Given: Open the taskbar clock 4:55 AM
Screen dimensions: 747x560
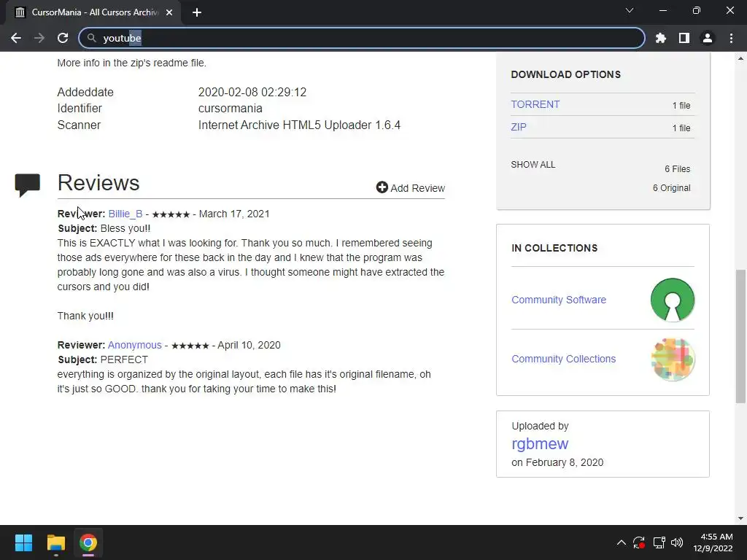Looking at the screenshot, I should [713, 542].
